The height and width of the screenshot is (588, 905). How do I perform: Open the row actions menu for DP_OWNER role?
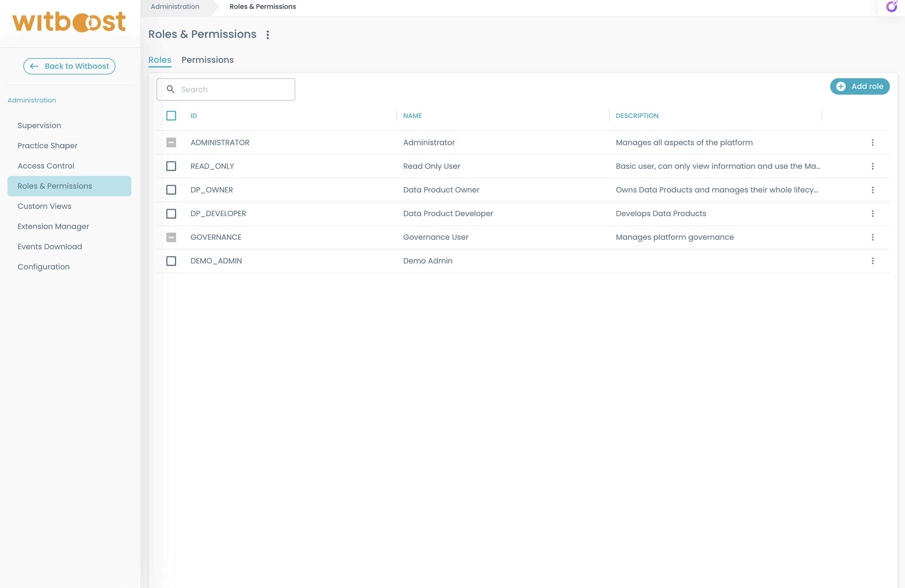[873, 190]
